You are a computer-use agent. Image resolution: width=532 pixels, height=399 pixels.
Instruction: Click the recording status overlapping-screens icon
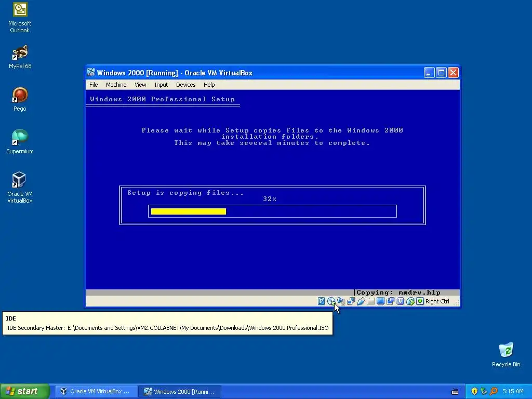tap(390, 301)
